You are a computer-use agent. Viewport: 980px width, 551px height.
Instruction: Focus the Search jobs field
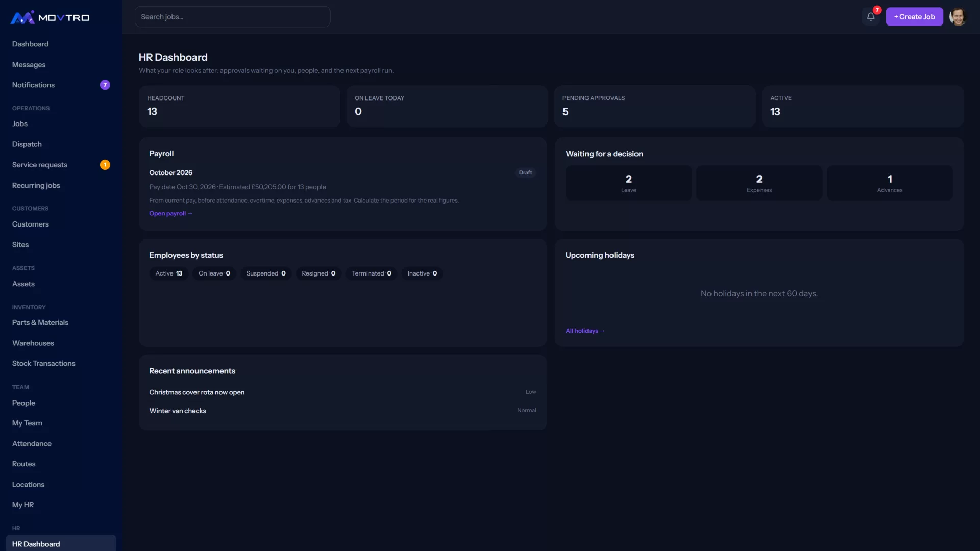(x=232, y=17)
